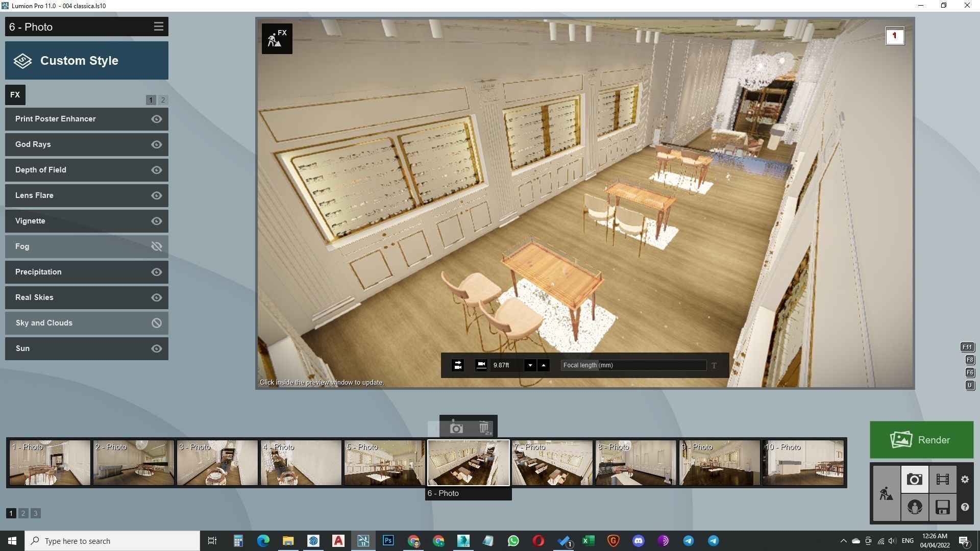Switch to effects page 1
This screenshot has height=551, width=980.
[151, 100]
